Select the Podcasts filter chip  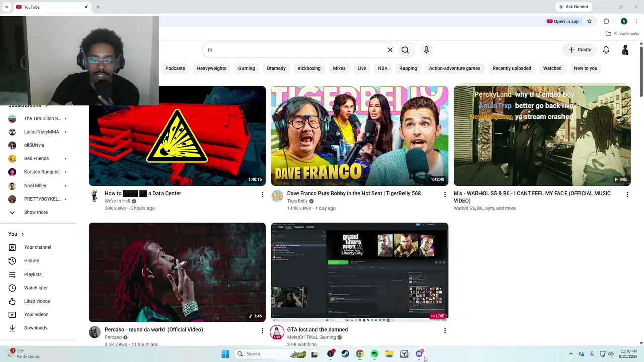(x=175, y=68)
